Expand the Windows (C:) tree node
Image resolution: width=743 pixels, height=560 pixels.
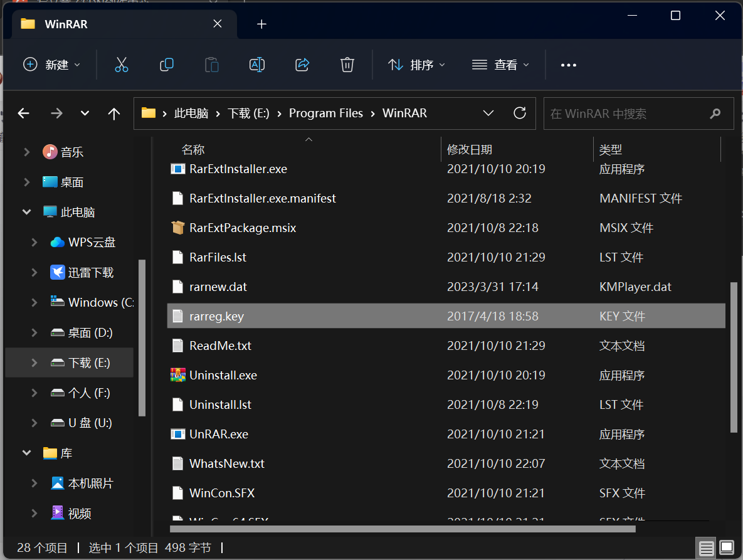pos(34,302)
